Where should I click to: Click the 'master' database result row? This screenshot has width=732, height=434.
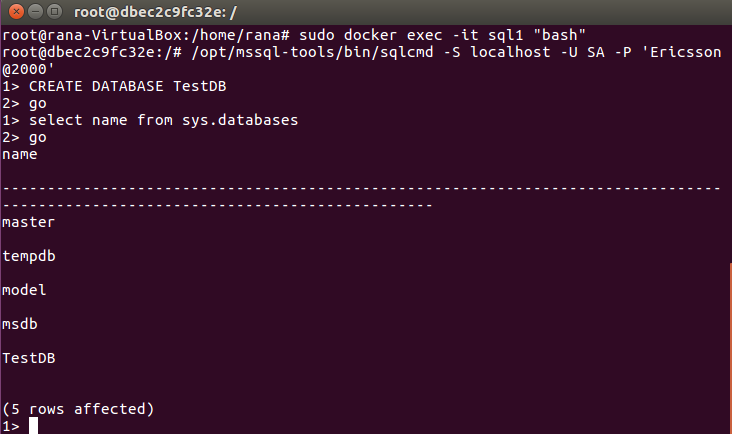click(28, 222)
